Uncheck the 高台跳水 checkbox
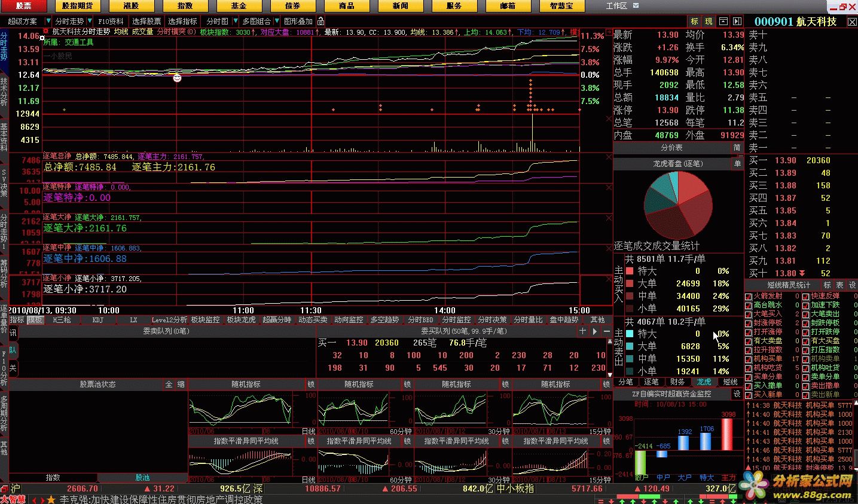This screenshot has width=858, height=504. tap(749, 306)
